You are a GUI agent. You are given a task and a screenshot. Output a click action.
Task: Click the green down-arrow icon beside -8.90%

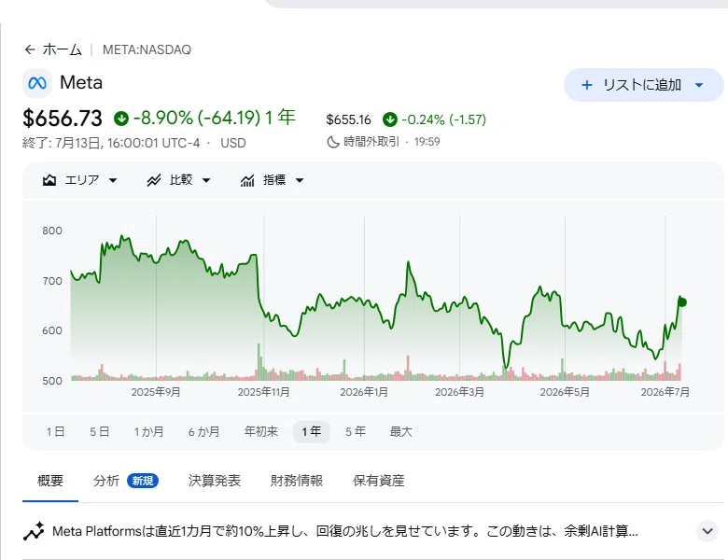pyautogui.click(x=121, y=119)
